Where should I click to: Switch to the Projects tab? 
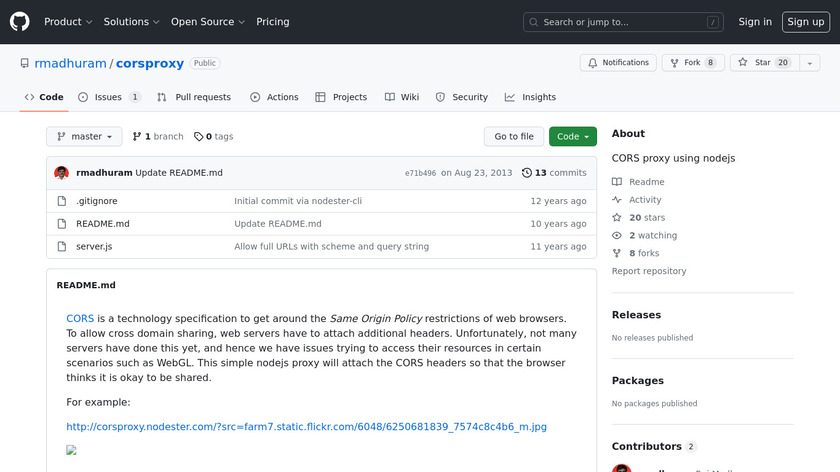[x=341, y=97]
